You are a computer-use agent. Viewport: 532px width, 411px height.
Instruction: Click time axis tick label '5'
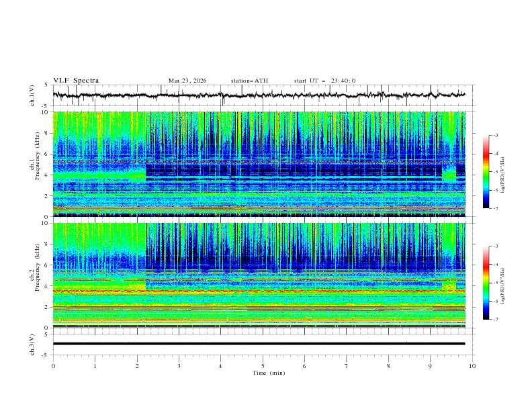click(263, 366)
